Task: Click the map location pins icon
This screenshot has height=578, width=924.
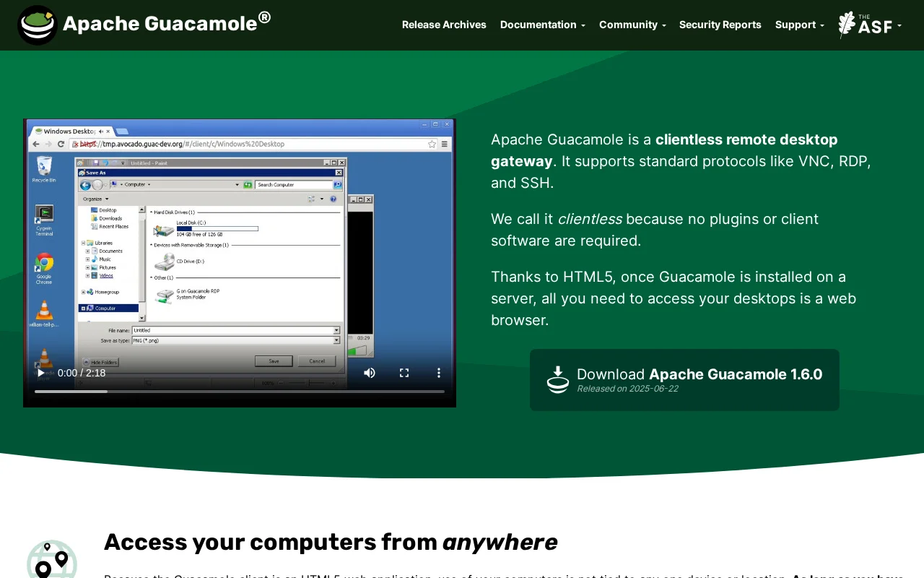Action: pos(51,559)
